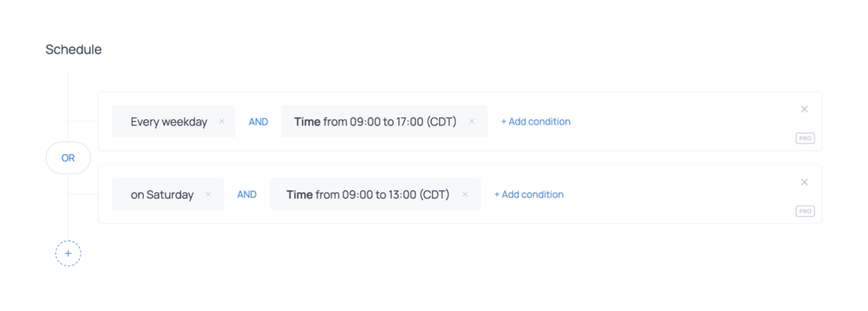
Task: Click the Schedule section heading
Action: (73, 50)
